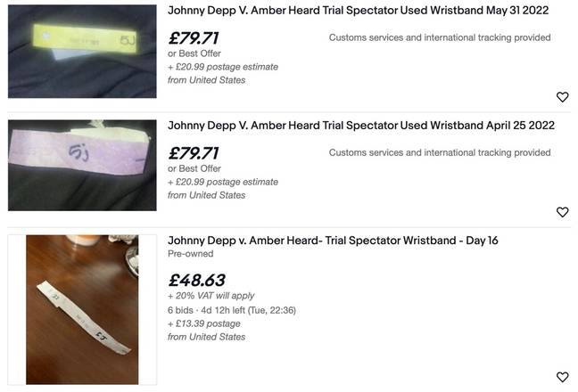Save the Day 16 wristband listing via heart
This screenshot has height=392, width=578.
pyautogui.click(x=562, y=377)
